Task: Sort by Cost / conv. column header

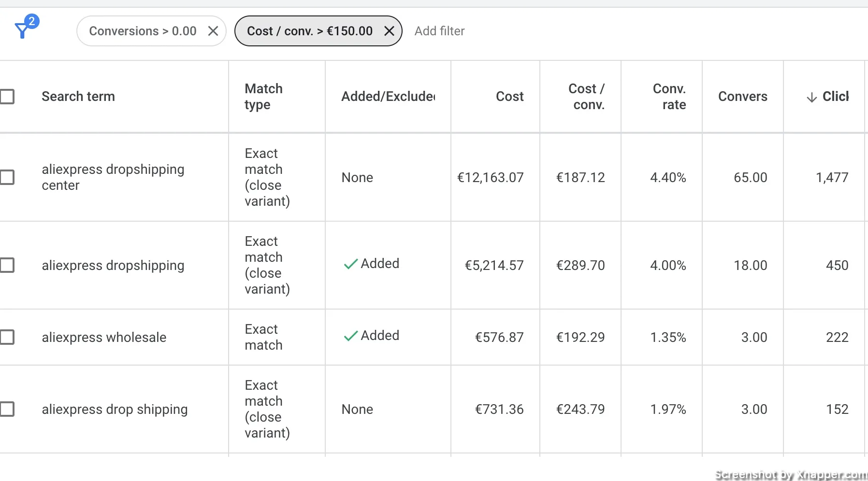Action: point(587,97)
